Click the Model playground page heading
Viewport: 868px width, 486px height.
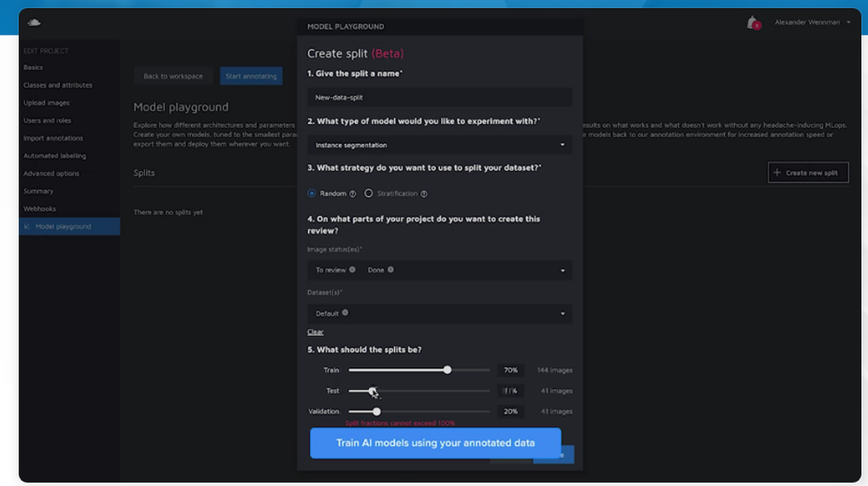[x=181, y=107]
